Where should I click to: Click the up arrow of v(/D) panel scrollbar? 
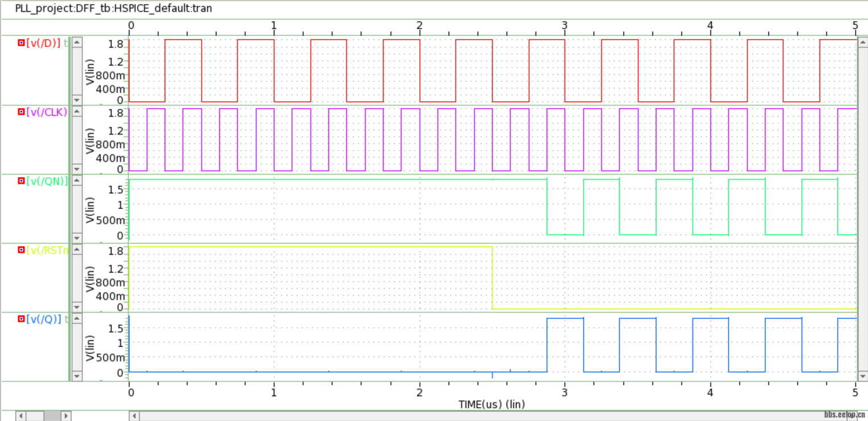point(77,41)
